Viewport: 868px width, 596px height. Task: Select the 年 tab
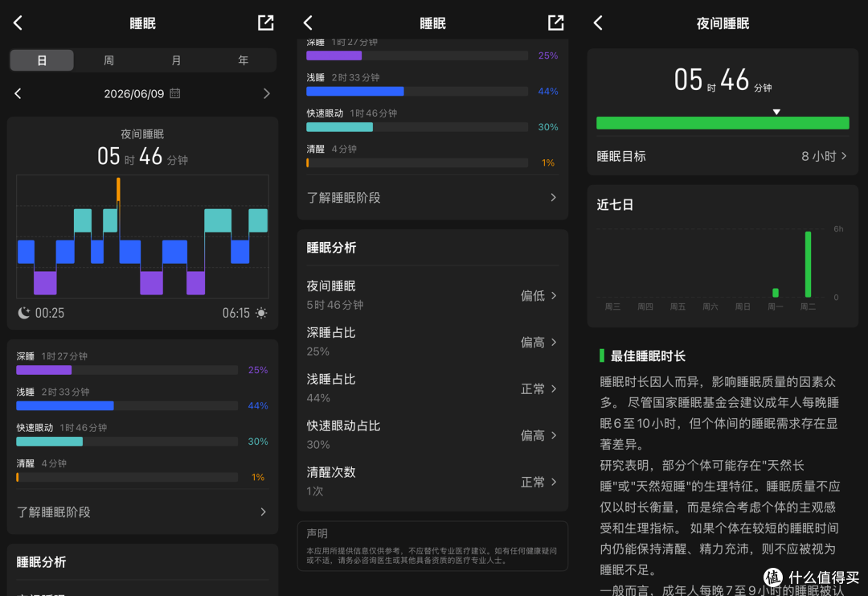point(243,60)
